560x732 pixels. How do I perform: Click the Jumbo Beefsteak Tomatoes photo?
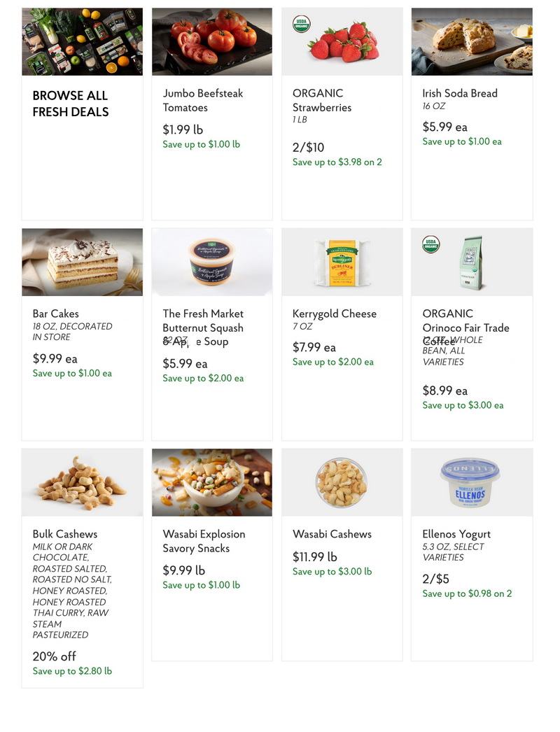coord(212,41)
